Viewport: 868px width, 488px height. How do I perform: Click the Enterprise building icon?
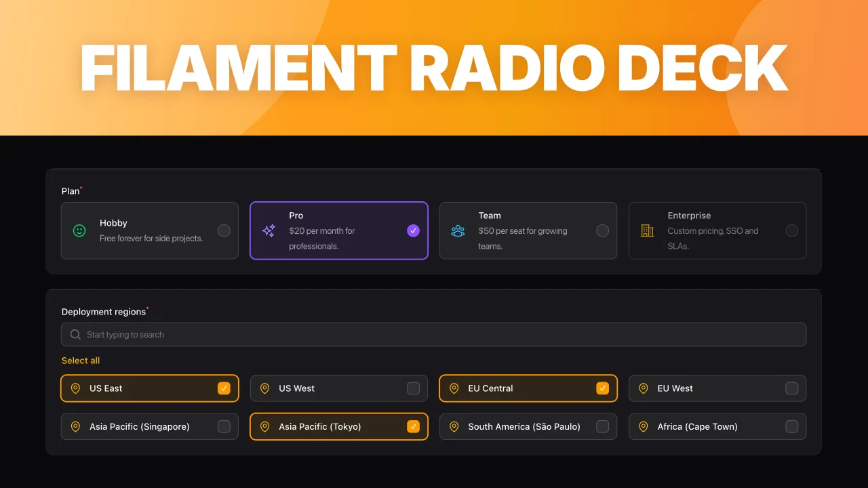(x=647, y=230)
